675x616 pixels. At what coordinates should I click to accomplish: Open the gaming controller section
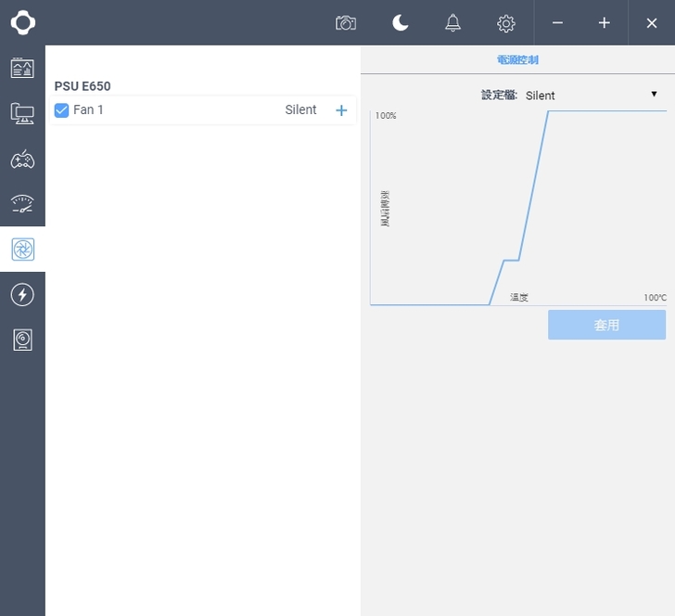(22, 159)
